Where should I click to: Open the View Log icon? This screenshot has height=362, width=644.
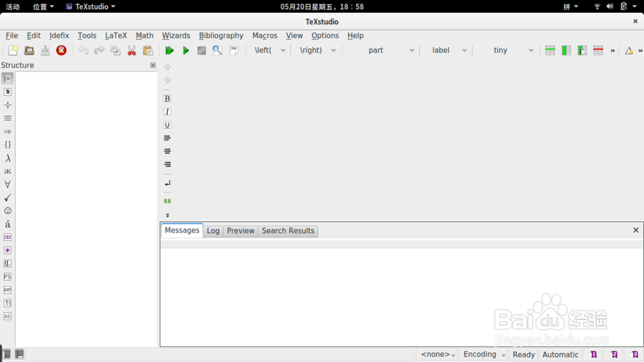[x=234, y=50]
